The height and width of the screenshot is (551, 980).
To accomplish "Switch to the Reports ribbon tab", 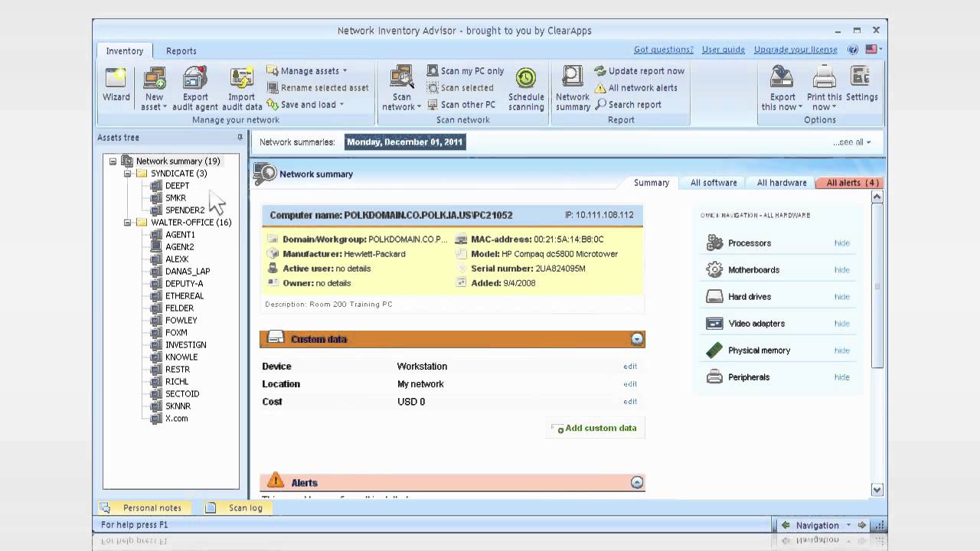I will tap(181, 51).
